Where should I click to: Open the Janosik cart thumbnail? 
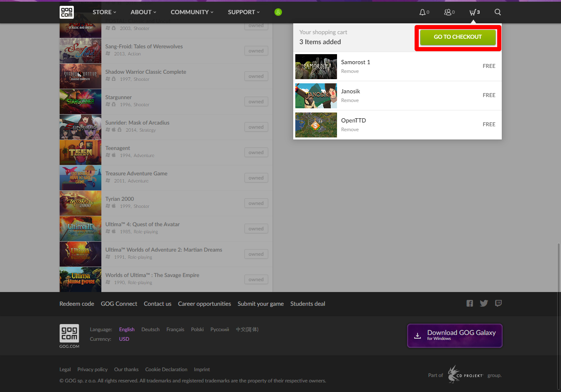point(316,96)
